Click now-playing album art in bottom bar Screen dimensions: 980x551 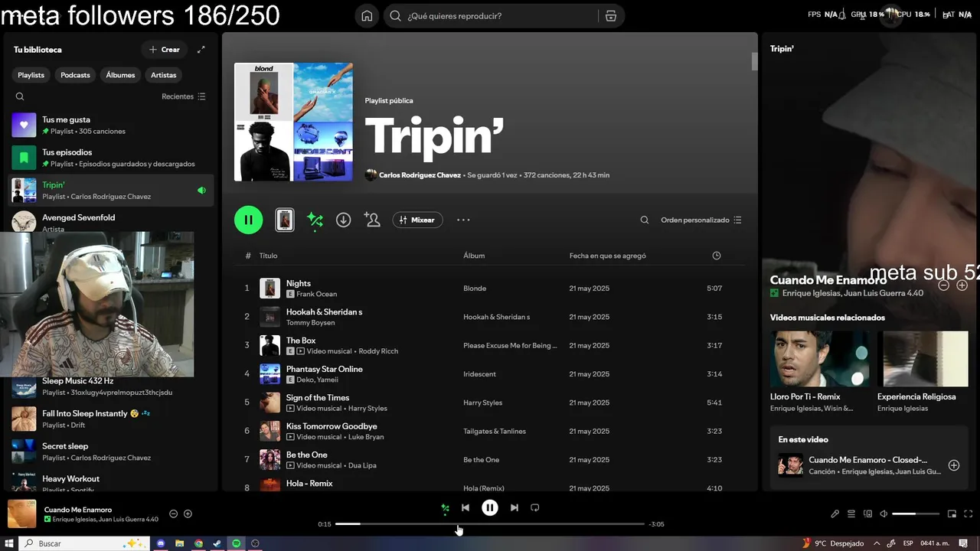[22, 514]
